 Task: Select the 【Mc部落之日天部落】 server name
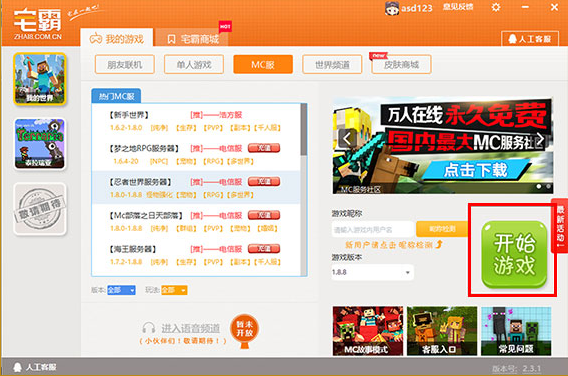146,215
